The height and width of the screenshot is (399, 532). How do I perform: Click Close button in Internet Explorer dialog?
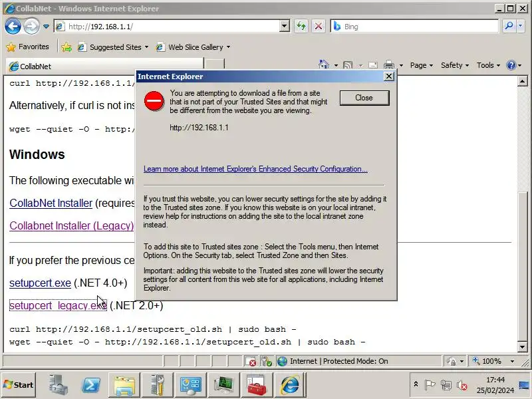[x=364, y=98]
